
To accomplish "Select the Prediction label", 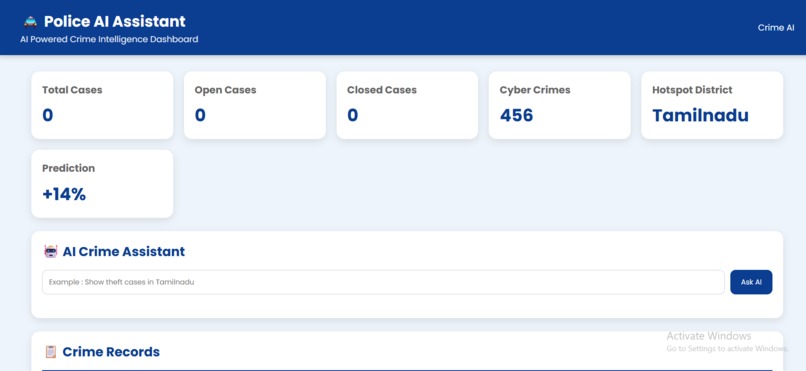I will click(x=68, y=168).
